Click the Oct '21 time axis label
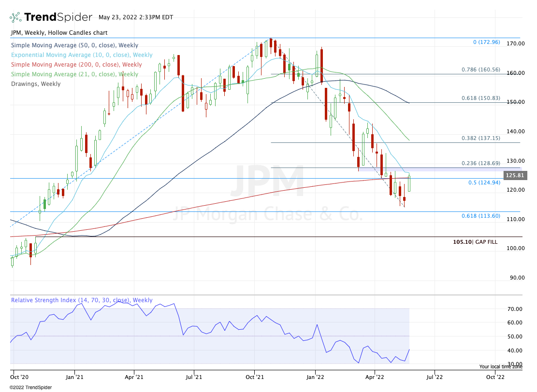The height and width of the screenshot is (392, 537). pos(255,377)
